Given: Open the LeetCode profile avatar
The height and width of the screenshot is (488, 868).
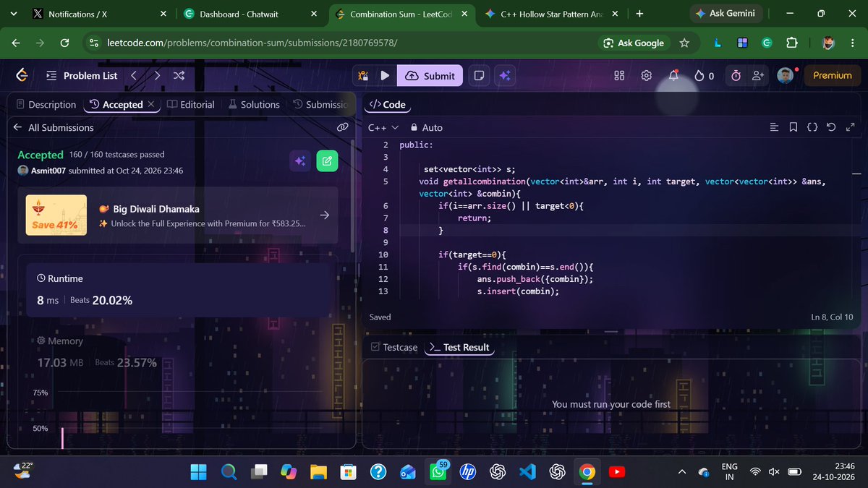Looking at the screenshot, I should tap(786, 75).
